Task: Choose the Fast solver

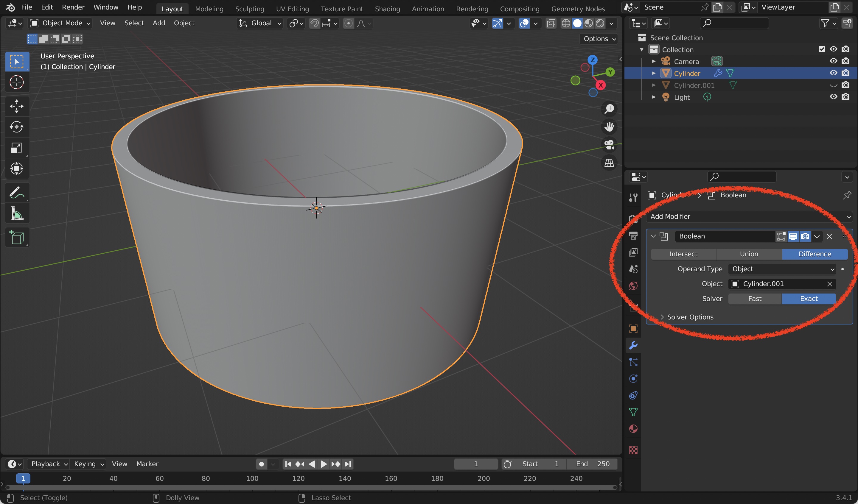Action: pyautogui.click(x=755, y=299)
